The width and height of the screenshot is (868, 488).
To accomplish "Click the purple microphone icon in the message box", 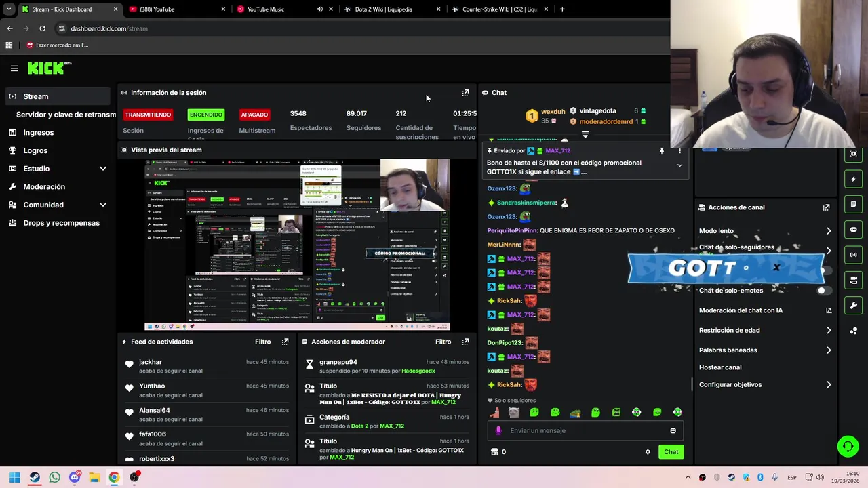I will point(498,430).
